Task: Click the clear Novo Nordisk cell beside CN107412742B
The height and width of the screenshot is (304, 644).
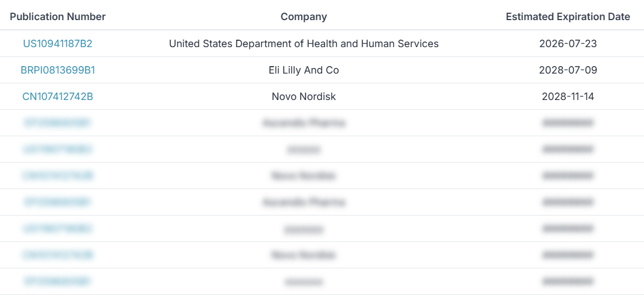Action: click(x=304, y=97)
